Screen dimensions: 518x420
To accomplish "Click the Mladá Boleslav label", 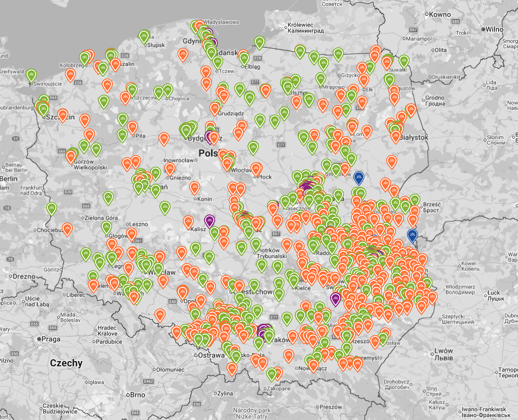I will [70, 317].
